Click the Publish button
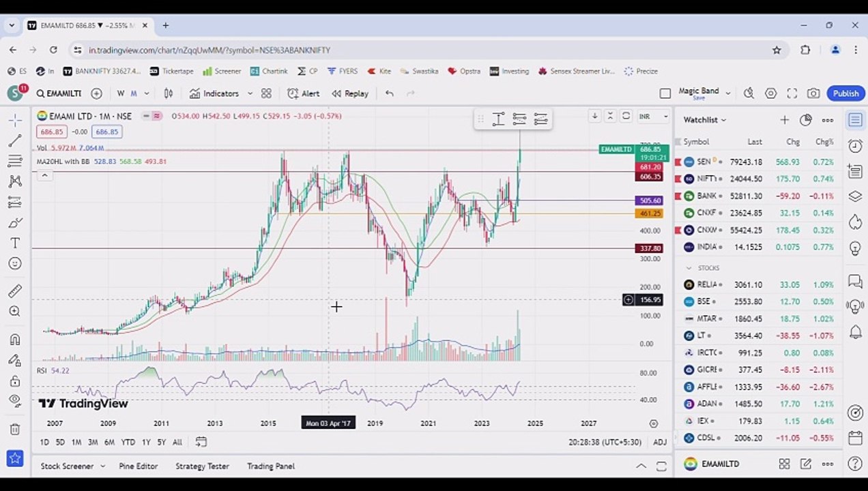868x491 pixels. [x=845, y=93]
